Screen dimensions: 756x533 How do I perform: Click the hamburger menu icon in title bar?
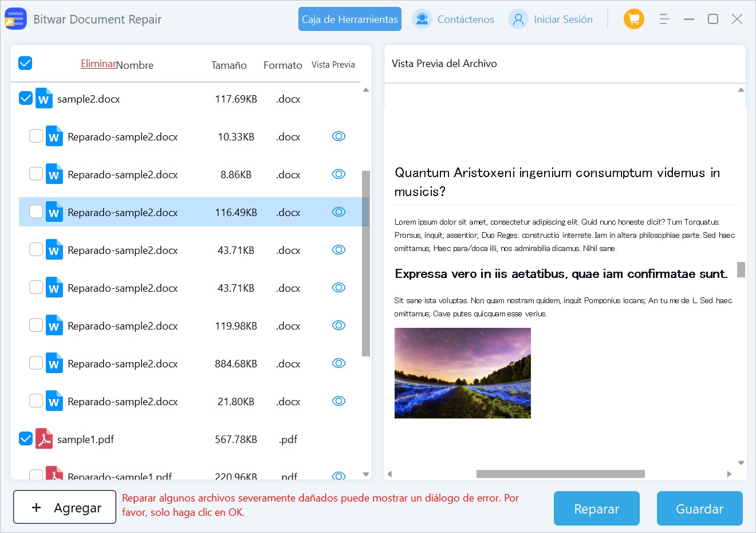pos(664,19)
